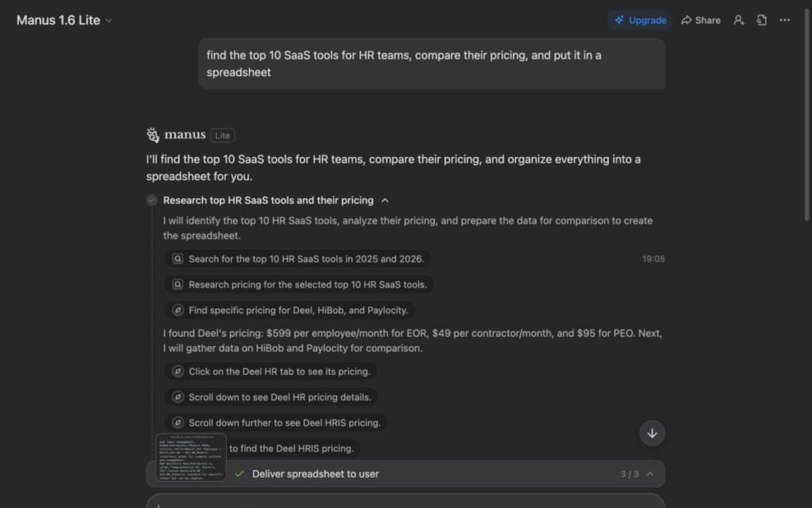Click the Lite badge next to manus
This screenshot has width=812, height=508.
tap(223, 136)
